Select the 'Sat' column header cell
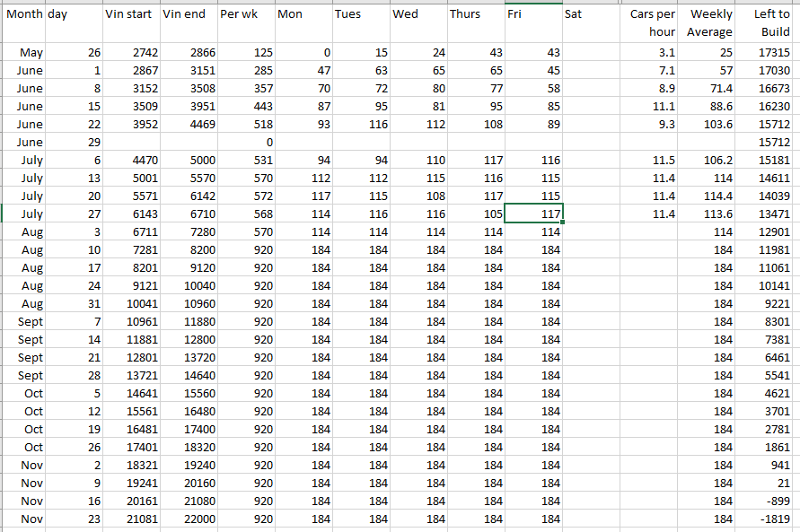The height and width of the screenshot is (532, 800). [590, 14]
